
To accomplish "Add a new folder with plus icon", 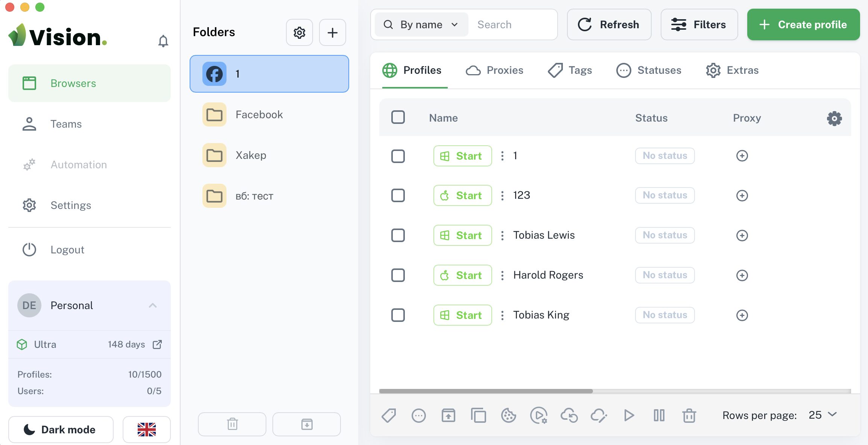I will pyautogui.click(x=333, y=33).
